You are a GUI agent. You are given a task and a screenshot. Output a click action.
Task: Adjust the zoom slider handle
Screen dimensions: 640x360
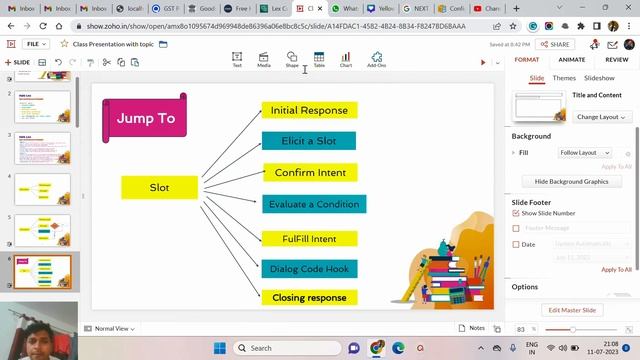pos(573,329)
